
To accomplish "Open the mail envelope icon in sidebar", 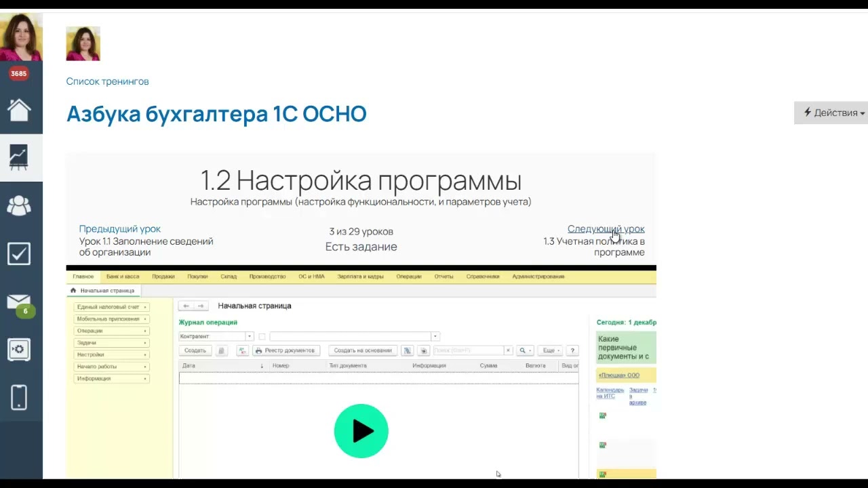I will pos(19,302).
